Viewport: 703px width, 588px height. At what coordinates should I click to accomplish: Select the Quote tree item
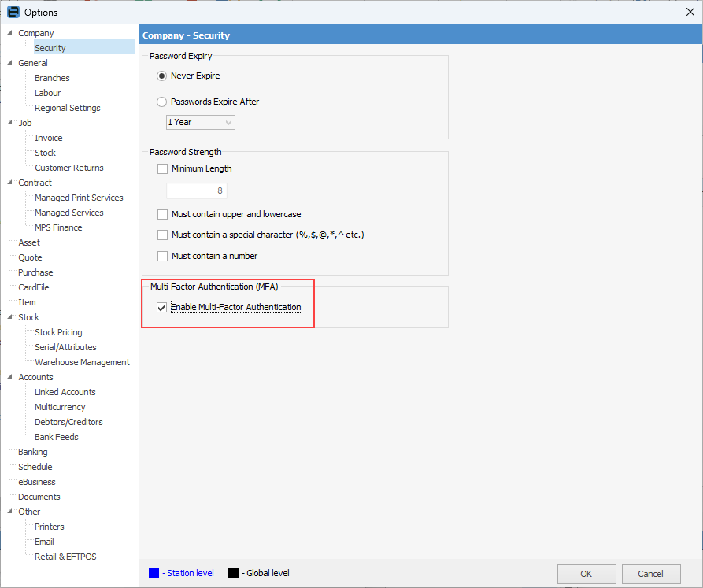click(30, 257)
